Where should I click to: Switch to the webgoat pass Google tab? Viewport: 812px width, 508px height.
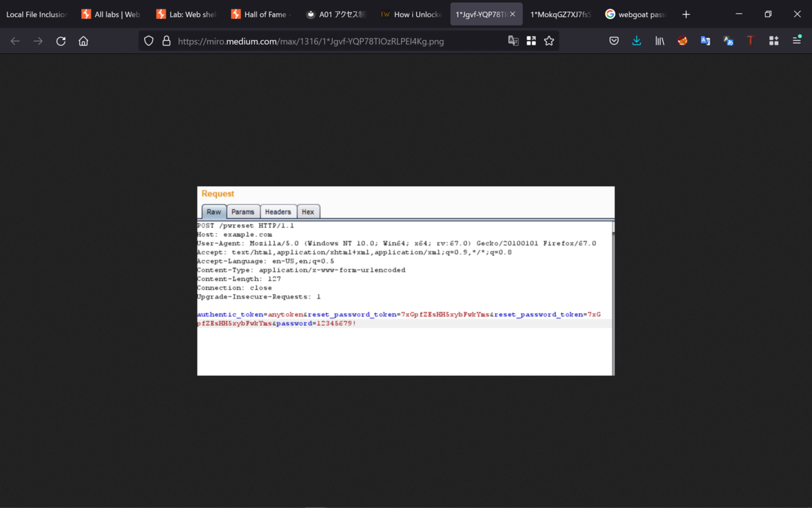(x=636, y=14)
